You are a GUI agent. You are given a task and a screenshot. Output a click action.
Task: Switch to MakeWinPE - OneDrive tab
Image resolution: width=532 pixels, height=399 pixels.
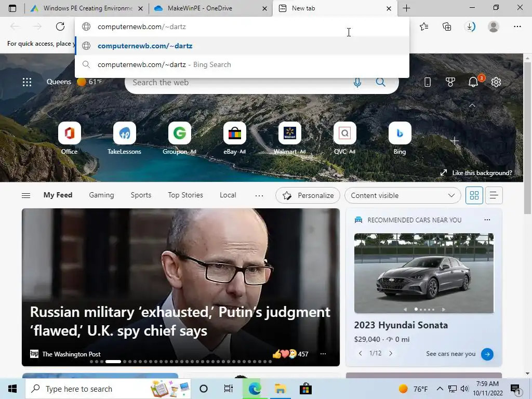click(210, 8)
